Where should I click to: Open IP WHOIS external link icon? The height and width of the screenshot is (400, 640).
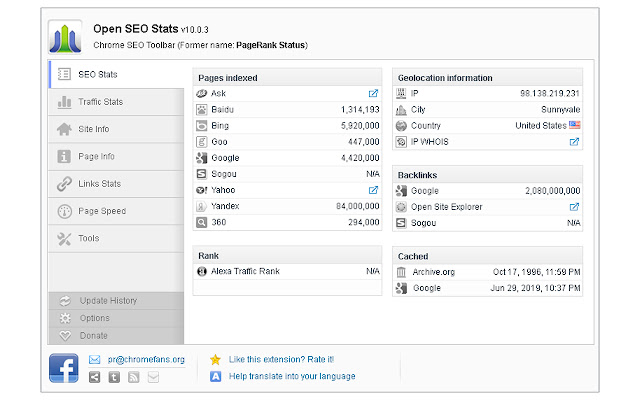tap(575, 142)
